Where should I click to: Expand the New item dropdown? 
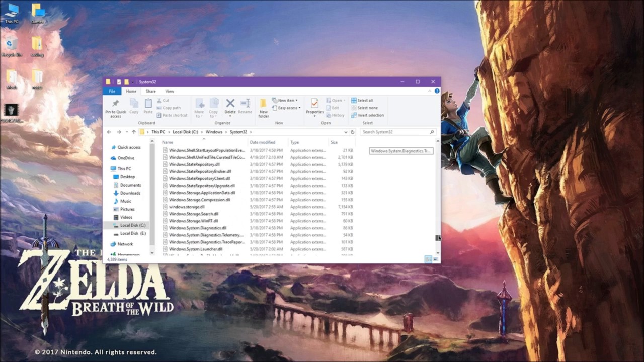[285, 101]
